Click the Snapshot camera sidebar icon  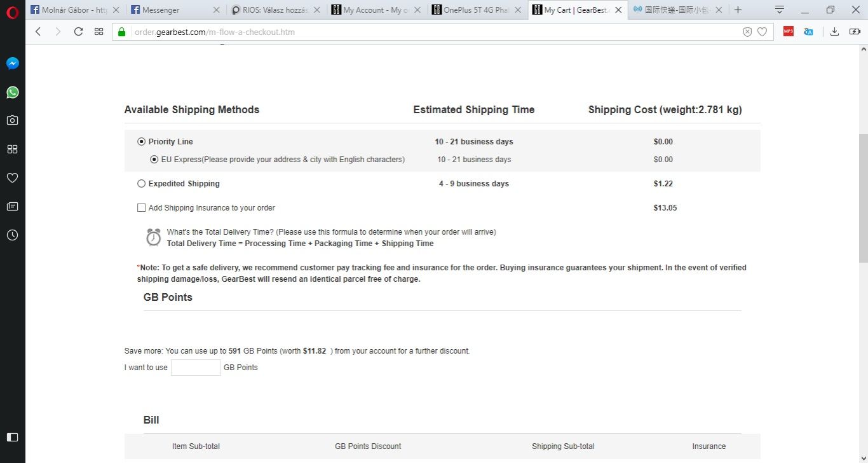point(12,120)
